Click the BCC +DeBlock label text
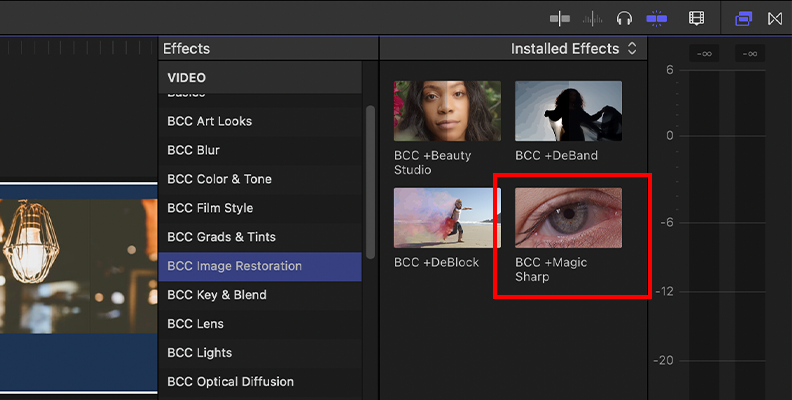792x400 pixels. pos(436,263)
